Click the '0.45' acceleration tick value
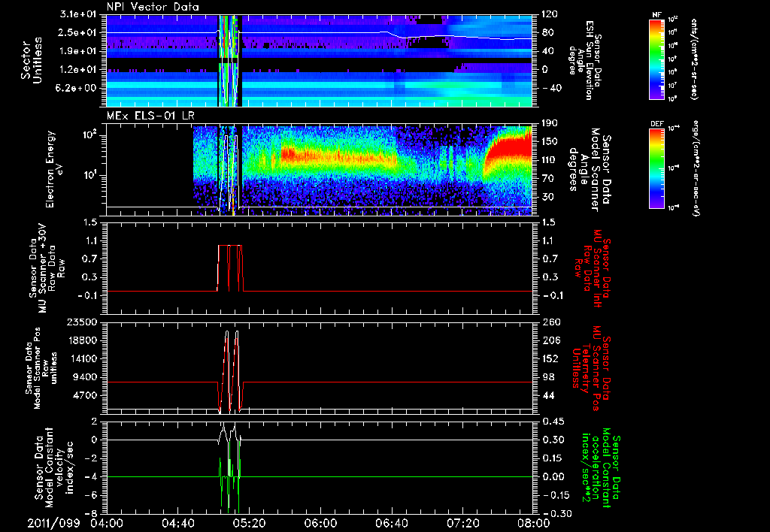This screenshot has height=532, width=770. (x=553, y=422)
